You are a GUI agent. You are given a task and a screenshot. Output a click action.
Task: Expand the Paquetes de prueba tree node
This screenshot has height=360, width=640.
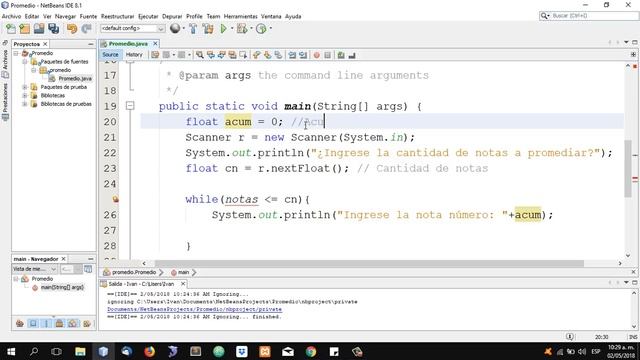[25, 87]
